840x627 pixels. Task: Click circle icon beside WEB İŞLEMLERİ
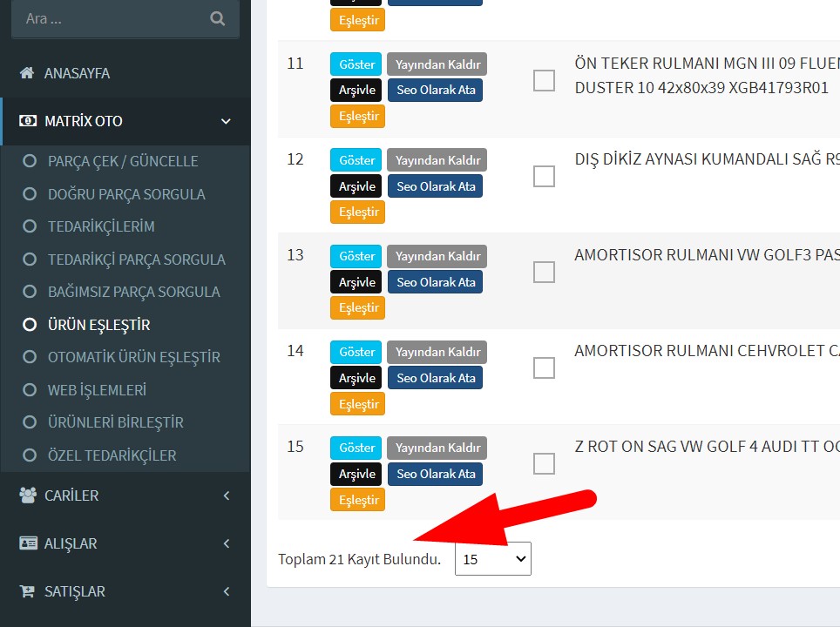(x=30, y=390)
